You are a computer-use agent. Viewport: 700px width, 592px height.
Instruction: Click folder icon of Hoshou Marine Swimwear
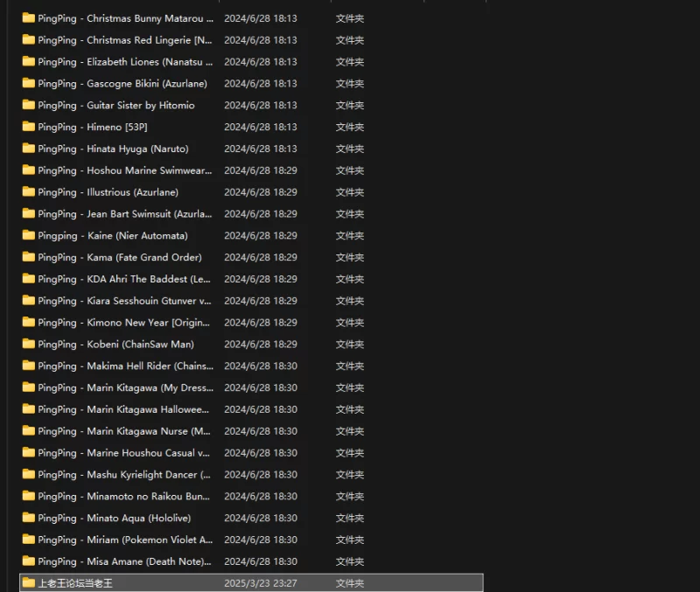click(29, 170)
